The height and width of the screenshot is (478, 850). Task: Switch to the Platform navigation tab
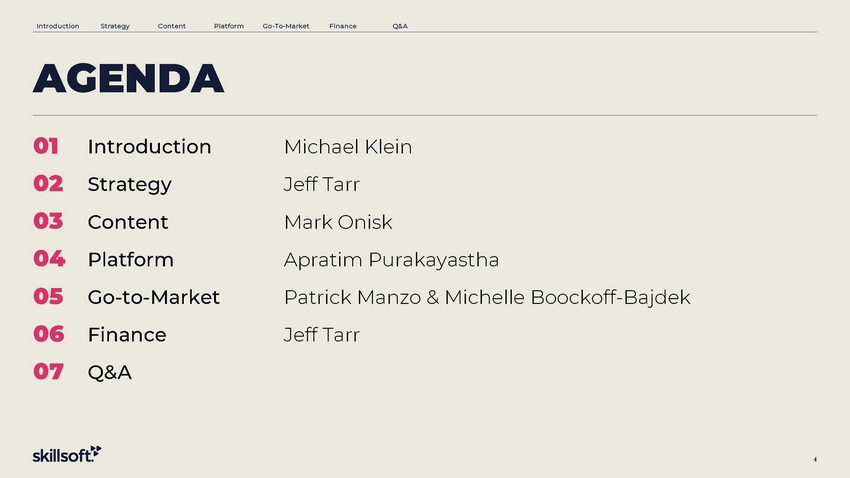(x=229, y=26)
